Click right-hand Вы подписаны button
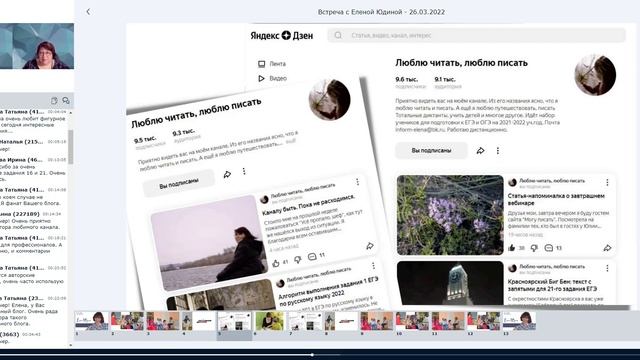This screenshot has width=640, height=360. point(431,150)
